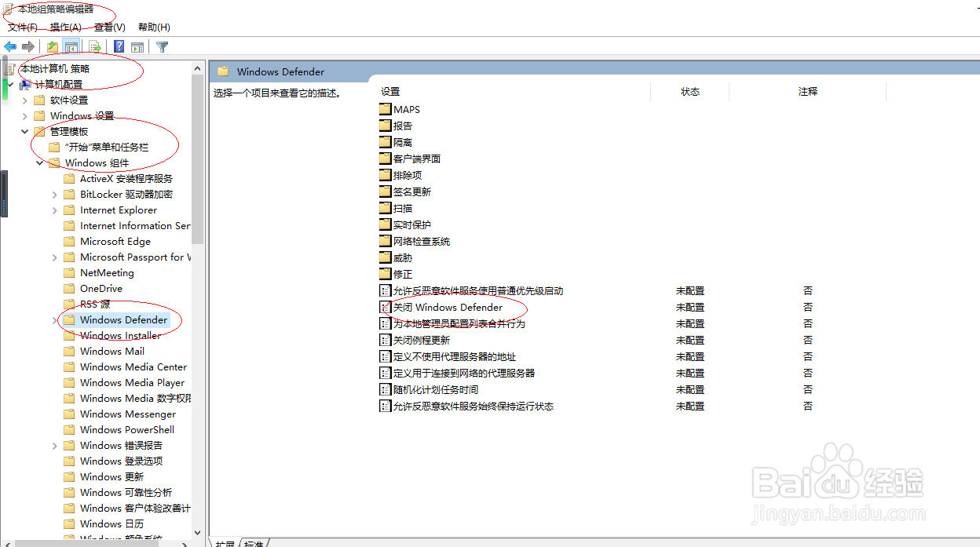980x547 pixels.
Task: Select Windows Media Player in tree
Action: 132,382
